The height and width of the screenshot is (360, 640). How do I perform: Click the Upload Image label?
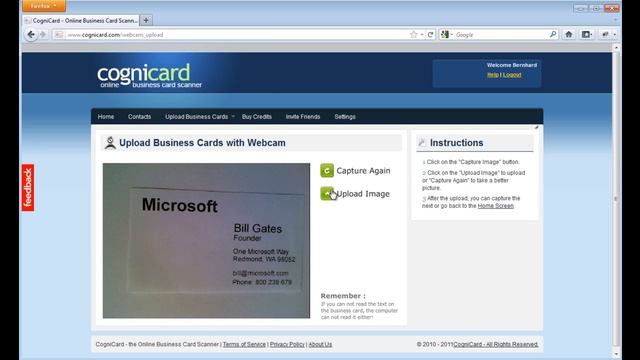(x=363, y=194)
